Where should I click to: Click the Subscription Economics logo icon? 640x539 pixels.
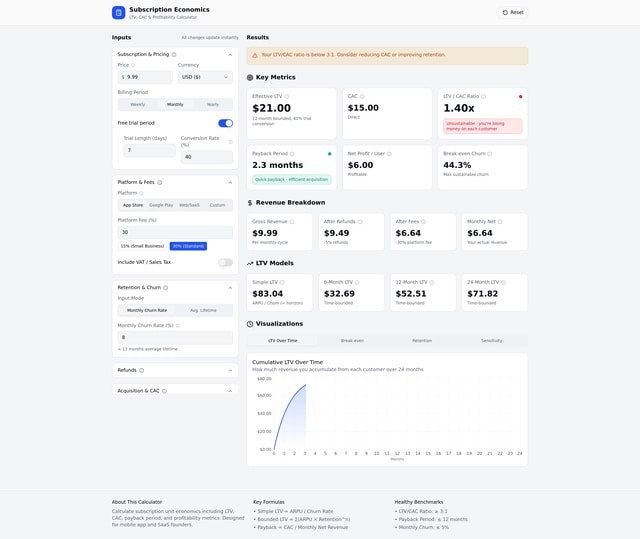pyautogui.click(x=118, y=13)
